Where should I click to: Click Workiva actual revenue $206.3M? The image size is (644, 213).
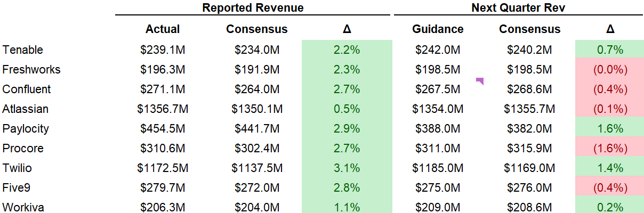tap(163, 207)
